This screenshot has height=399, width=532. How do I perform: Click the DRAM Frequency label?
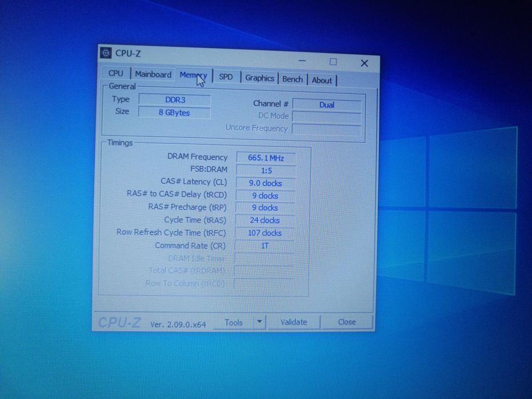[x=197, y=157]
